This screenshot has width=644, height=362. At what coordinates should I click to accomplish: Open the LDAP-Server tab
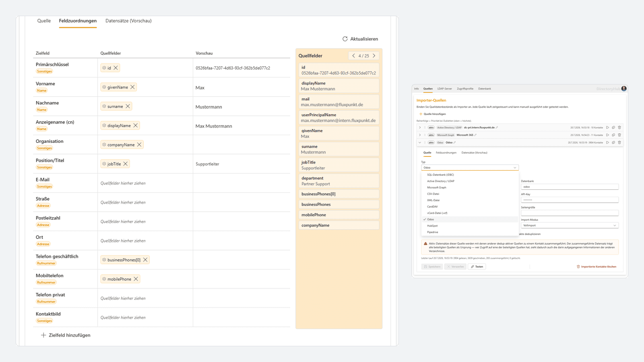pyautogui.click(x=445, y=89)
